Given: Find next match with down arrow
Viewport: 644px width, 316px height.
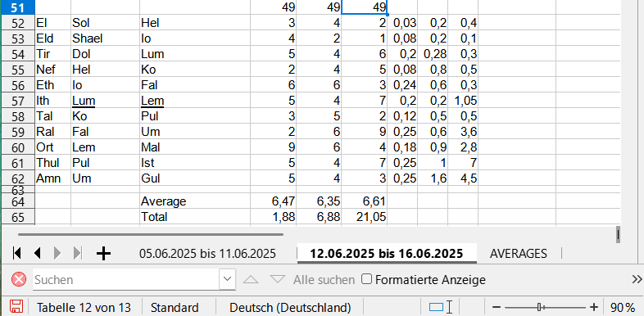Looking at the screenshot, I should click(x=278, y=280).
